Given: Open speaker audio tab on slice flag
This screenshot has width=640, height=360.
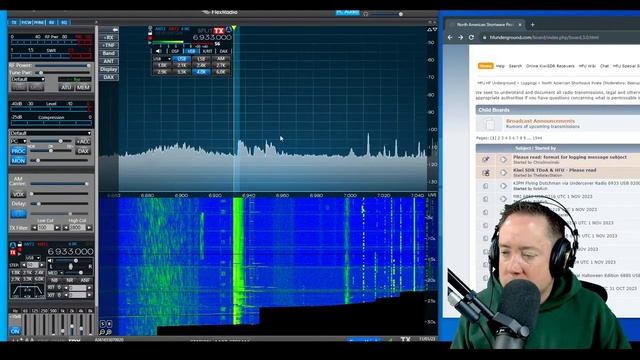Looking at the screenshot, I should 158,51.
